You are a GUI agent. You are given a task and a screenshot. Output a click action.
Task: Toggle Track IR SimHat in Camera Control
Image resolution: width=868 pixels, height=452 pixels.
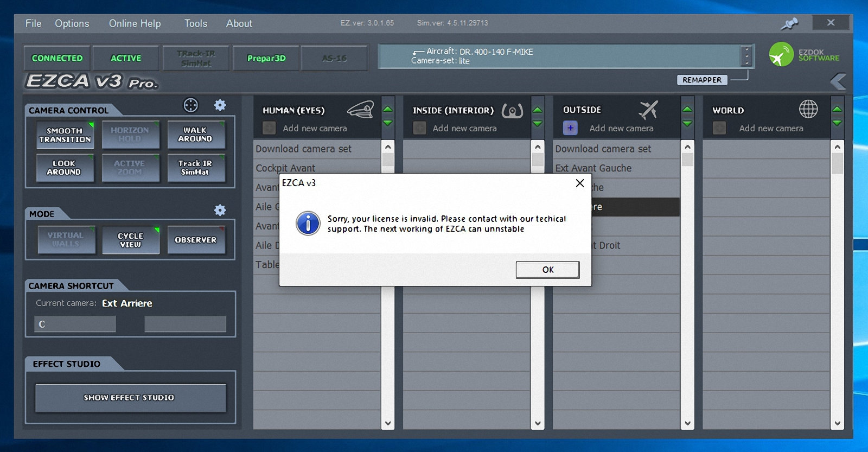point(195,168)
